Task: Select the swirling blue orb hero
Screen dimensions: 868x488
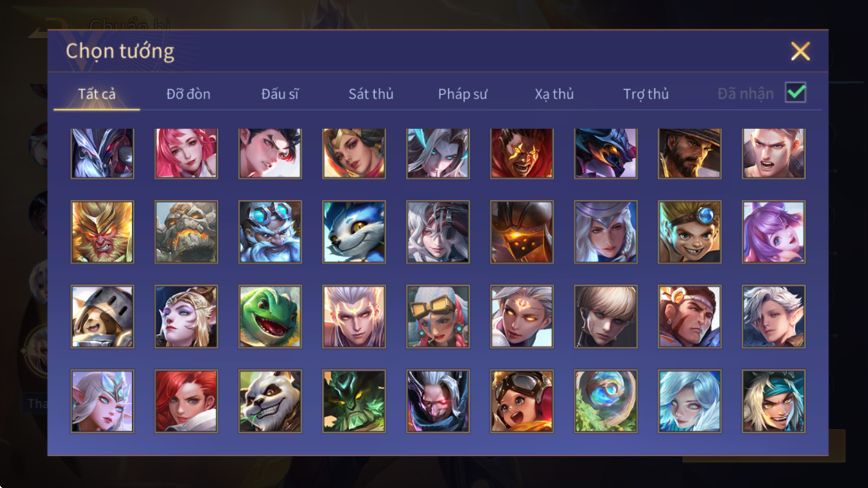Action: coord(606,401)
